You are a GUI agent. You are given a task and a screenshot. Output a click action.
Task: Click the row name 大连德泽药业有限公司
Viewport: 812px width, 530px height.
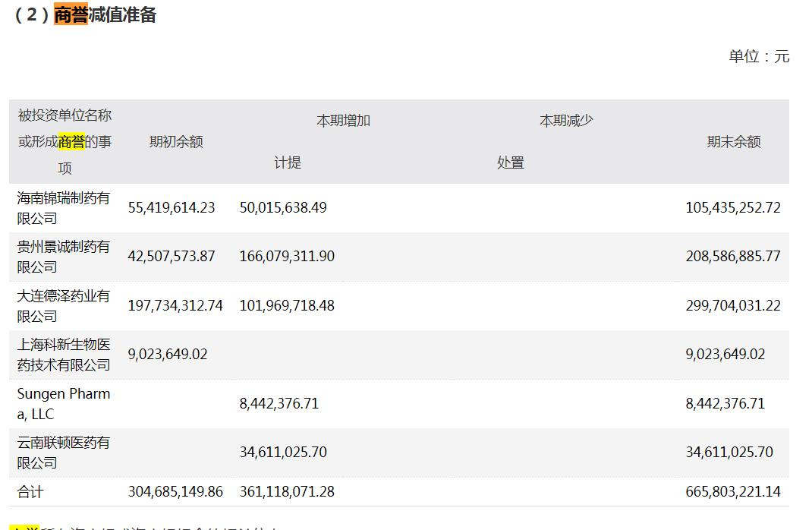63,306
